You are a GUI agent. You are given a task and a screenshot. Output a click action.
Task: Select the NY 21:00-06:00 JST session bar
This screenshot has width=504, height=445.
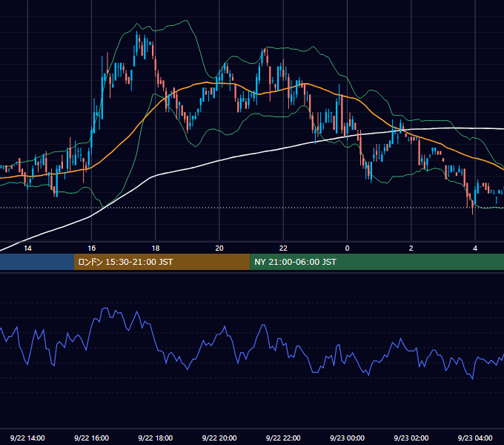click(377, 262)
